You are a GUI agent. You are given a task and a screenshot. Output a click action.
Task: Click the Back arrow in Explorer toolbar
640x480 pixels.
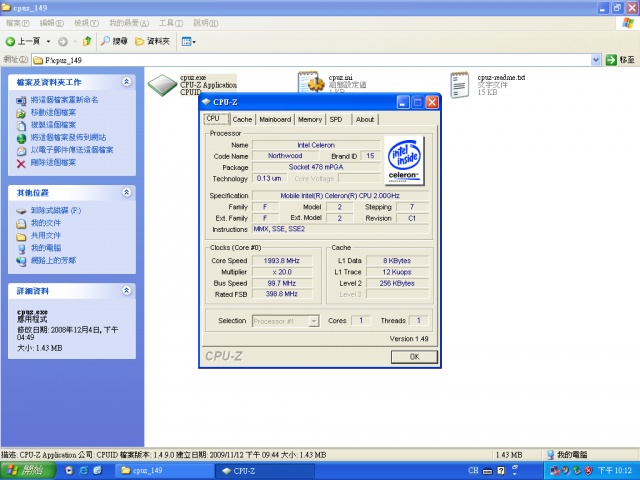pyautogui.click(x=10, y=41)
